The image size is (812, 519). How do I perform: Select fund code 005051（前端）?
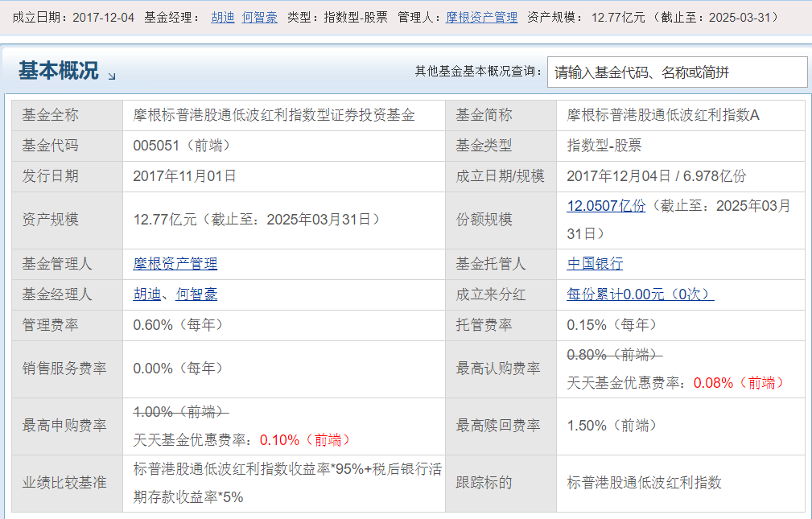182,146
